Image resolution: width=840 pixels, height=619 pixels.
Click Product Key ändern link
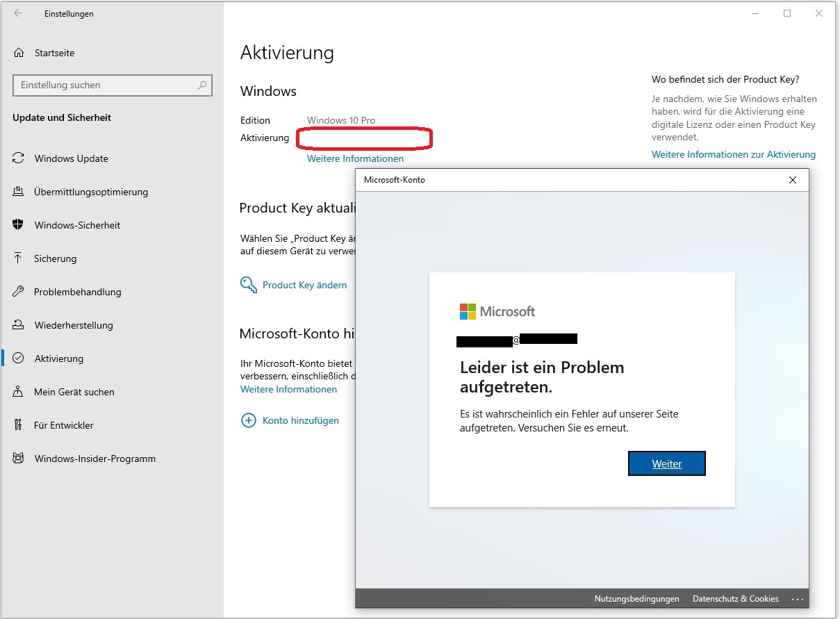pos(304,285)
